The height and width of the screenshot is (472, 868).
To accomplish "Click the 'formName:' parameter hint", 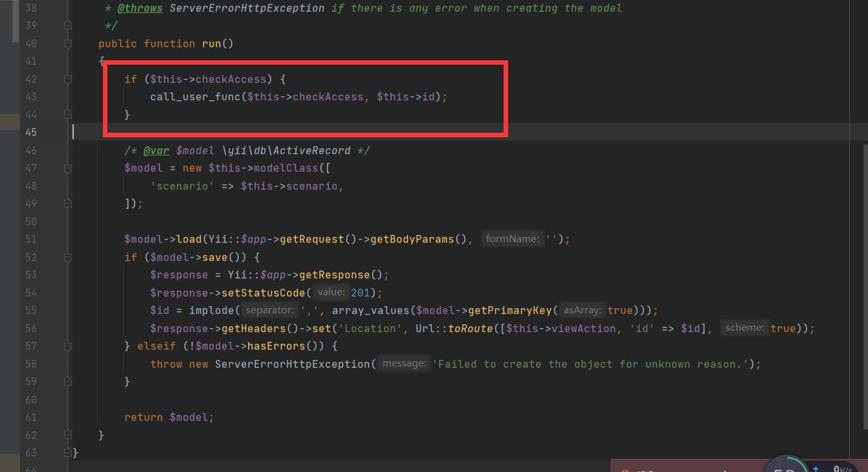I will (512, 239).
